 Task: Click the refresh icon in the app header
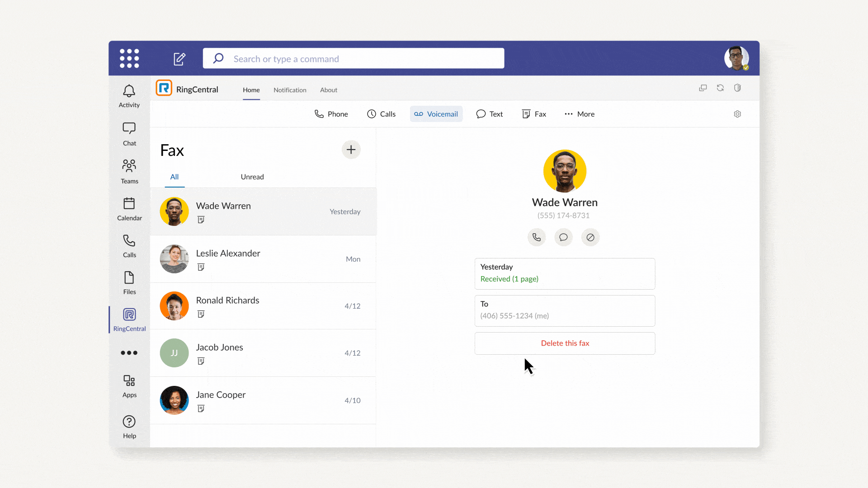click(x=720, y=88)
